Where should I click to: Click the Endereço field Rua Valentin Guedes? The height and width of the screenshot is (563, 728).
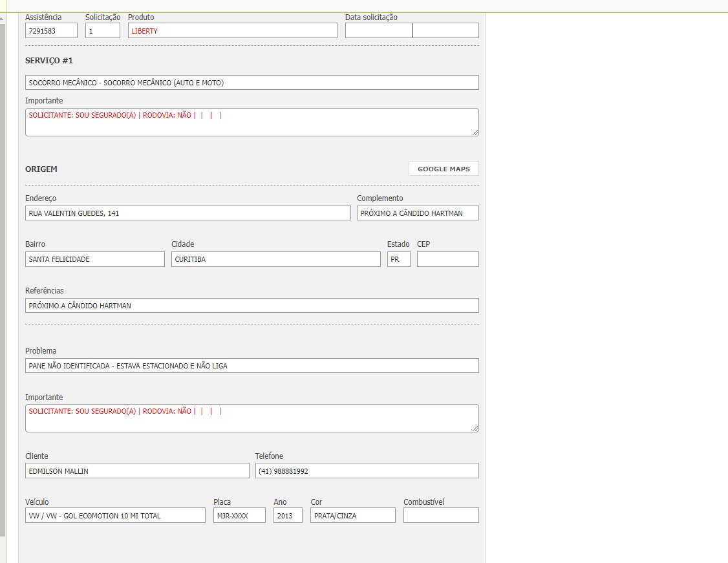click(x=188, y=213)
